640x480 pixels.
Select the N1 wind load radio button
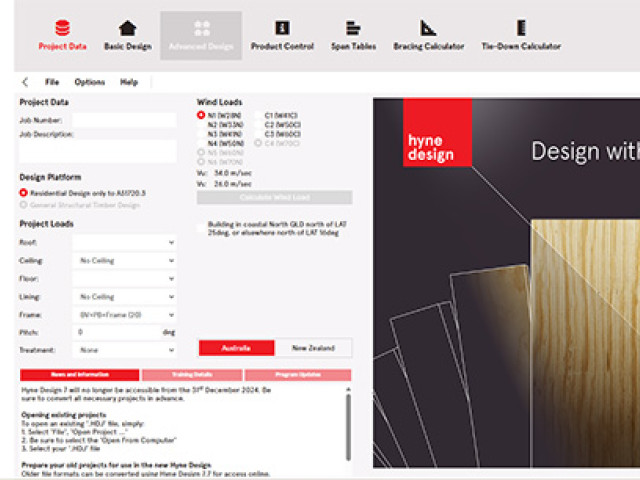click(x=202, y=116)
